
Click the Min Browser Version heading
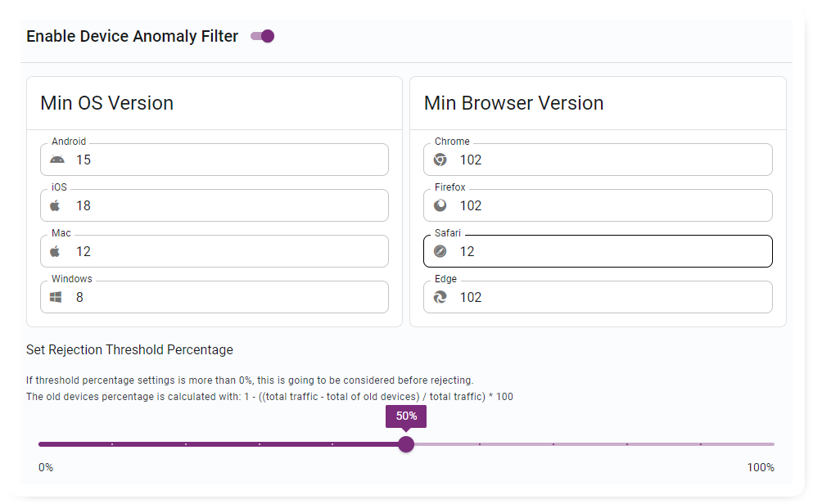pyautogui.click(x=514, y=103)
